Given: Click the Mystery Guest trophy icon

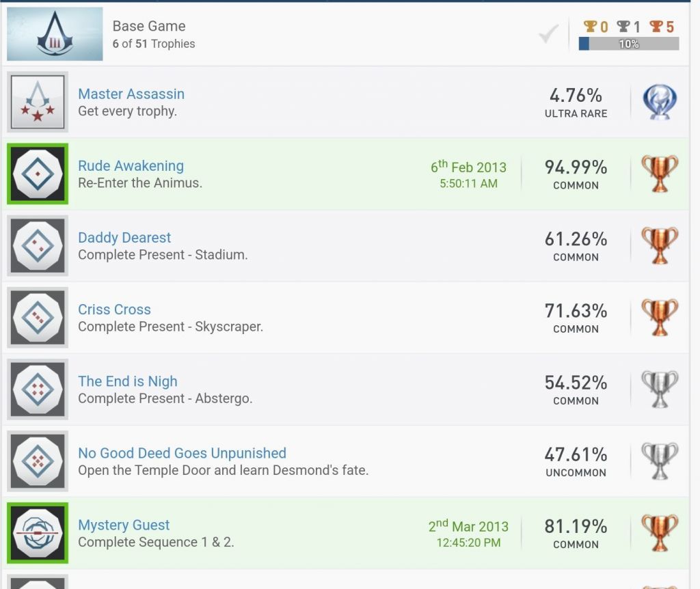Looking at the screenshot, I should [x=38, y=534].
